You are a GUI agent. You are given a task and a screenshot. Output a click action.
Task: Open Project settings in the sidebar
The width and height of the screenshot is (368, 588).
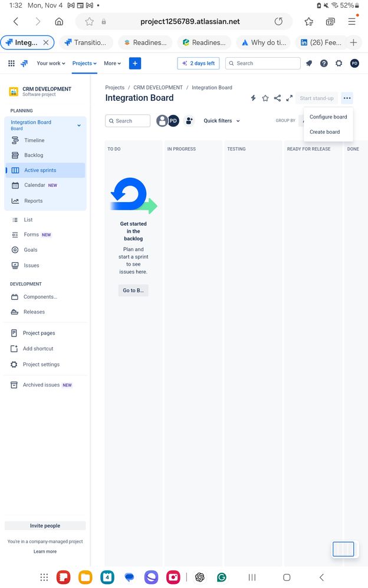tap(45, 365)
